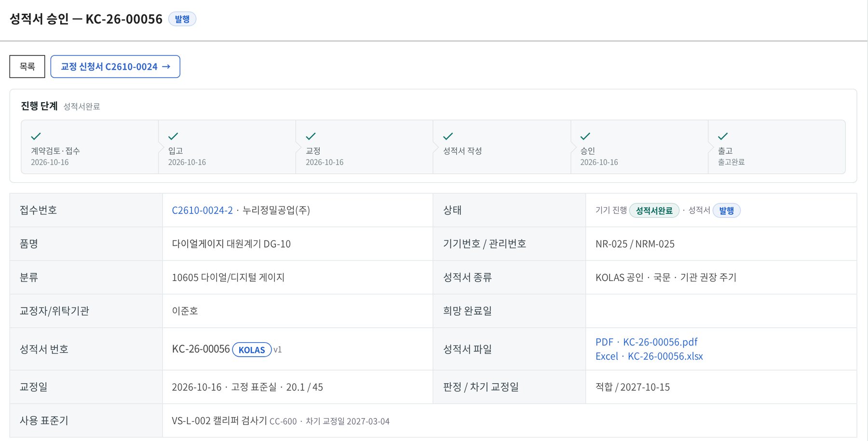Select the 성적서 승인 — KC-26-00056 page title
This screenshot has height=441, width=868.
click(x=86, y=19)
